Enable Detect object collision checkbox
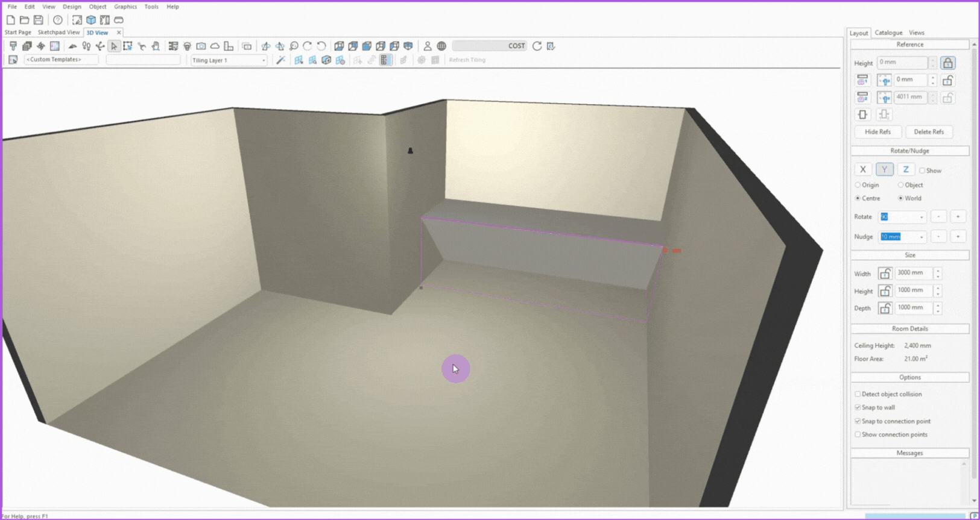This screenshot has height=520, width=980. (x=858, y=394)
